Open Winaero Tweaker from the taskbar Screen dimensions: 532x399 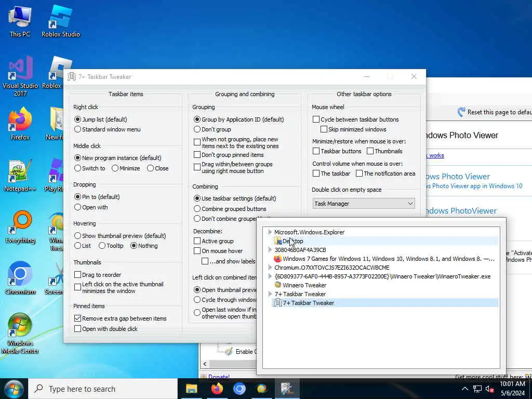coord(262,389)
